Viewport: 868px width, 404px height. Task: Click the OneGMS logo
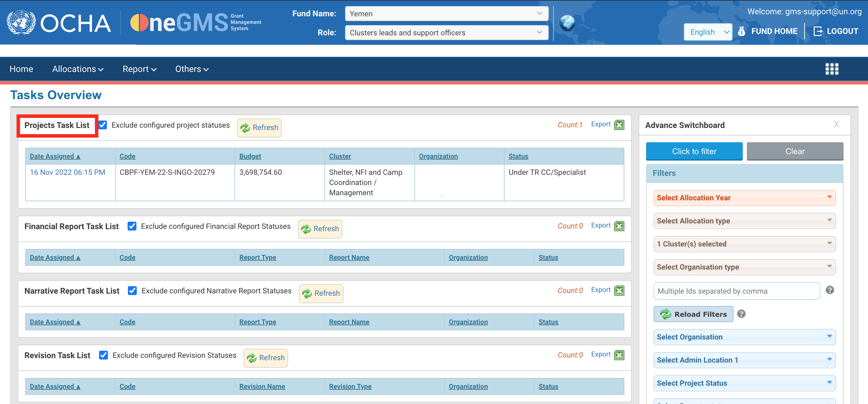pos(195,22)
